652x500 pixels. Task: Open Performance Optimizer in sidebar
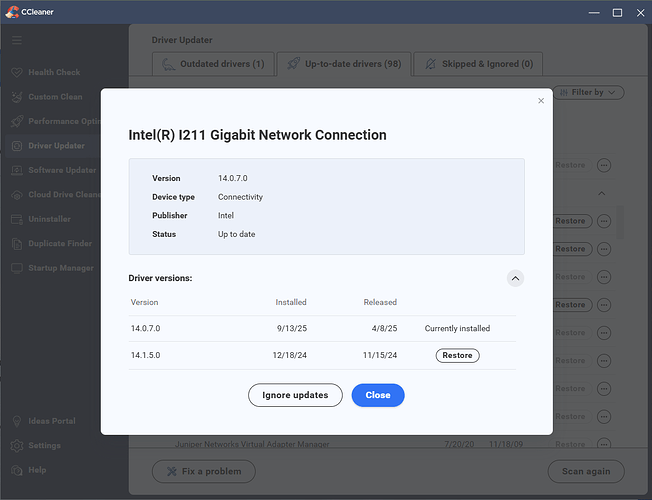pos(54,121)
